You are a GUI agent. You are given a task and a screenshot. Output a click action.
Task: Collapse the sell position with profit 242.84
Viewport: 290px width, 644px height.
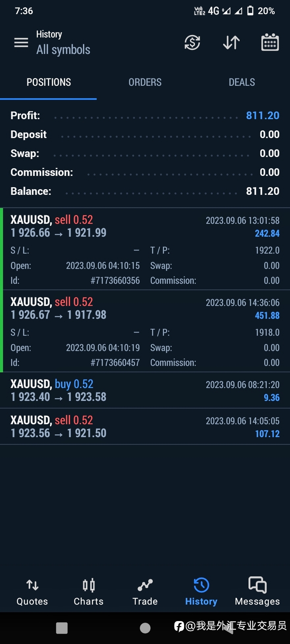click(145, 249)
